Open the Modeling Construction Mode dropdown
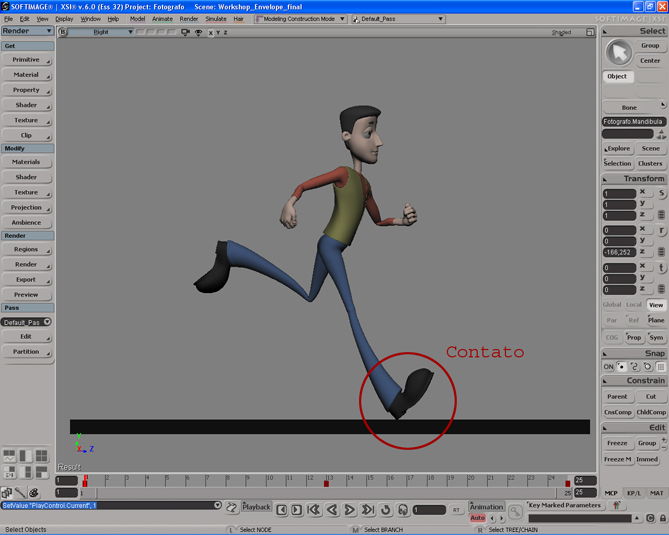The width and height of the screenshot is (669, 535). coord(301,19)
